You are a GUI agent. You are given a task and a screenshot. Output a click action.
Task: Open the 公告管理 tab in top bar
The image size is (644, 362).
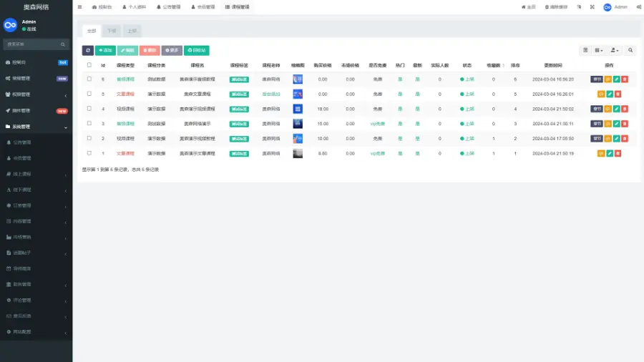(x=168, y=6)
